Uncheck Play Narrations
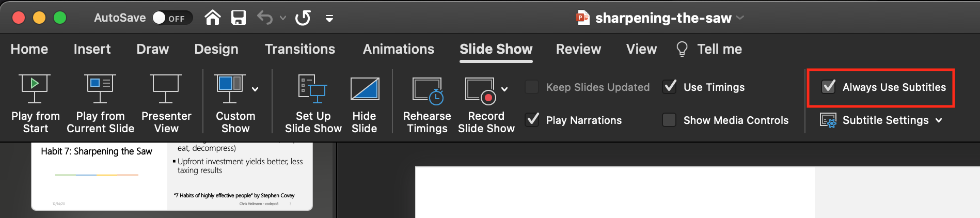Screen dimensions: 980x218 pos(532,120)
